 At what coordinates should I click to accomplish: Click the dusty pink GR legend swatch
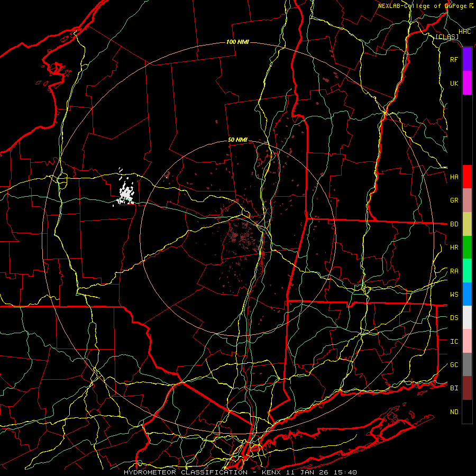[467, 200]
